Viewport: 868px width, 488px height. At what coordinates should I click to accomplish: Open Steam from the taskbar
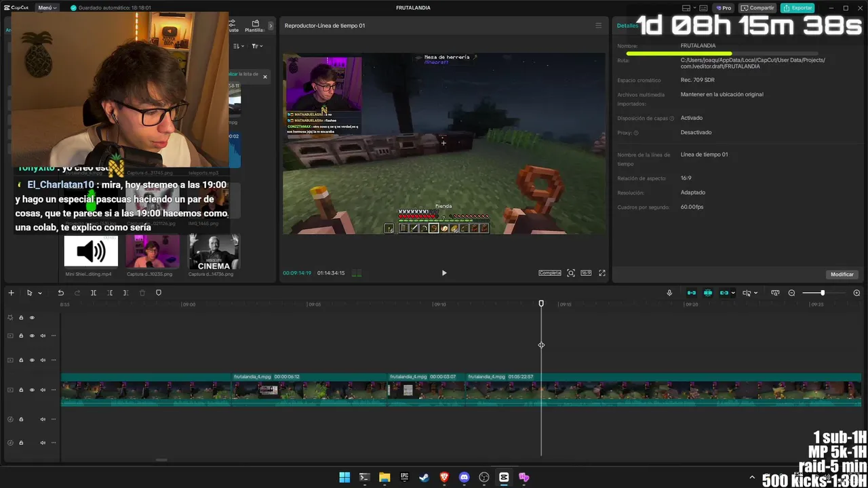424,477
